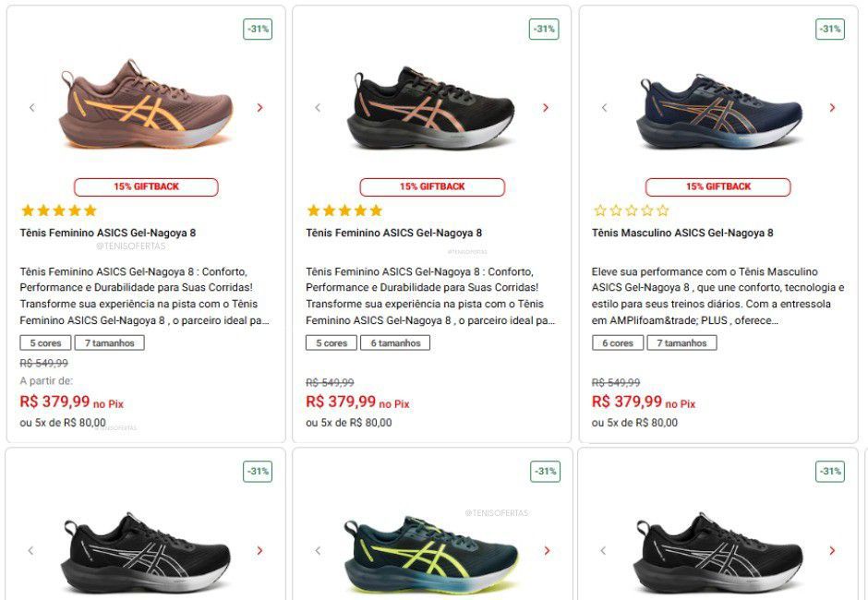Click the empty star rating on Masculino shoe
868x600 pixels.
tap(631, 210)
